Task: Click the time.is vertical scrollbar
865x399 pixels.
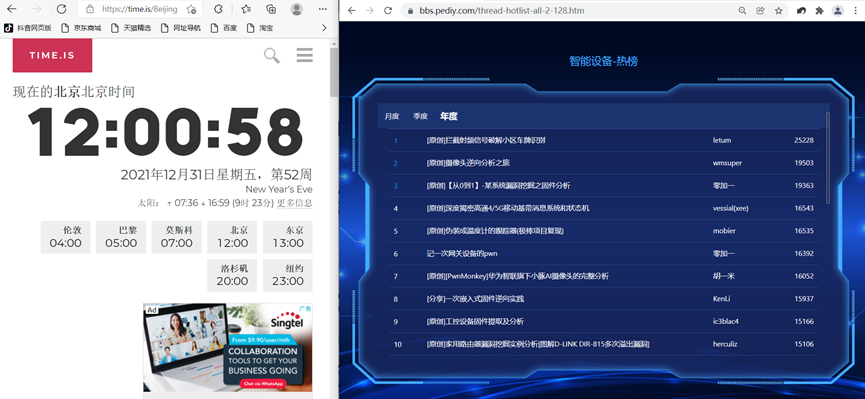Action: [334, 72]
